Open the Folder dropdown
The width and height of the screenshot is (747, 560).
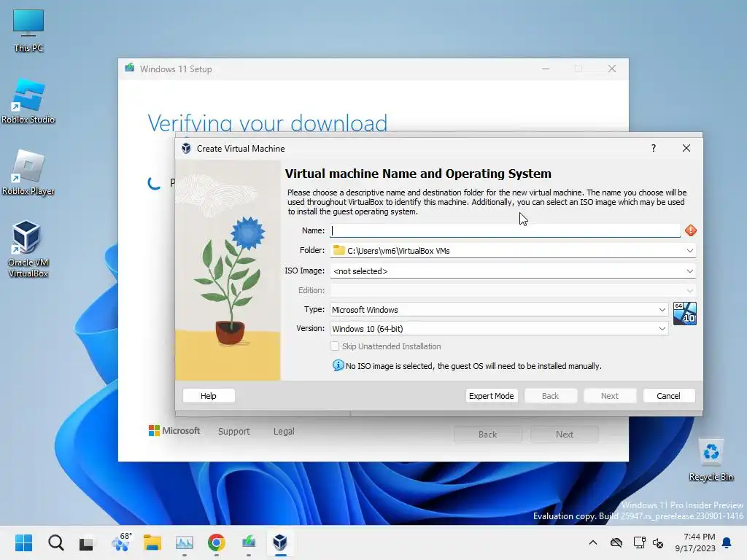[x=689, y=251]
